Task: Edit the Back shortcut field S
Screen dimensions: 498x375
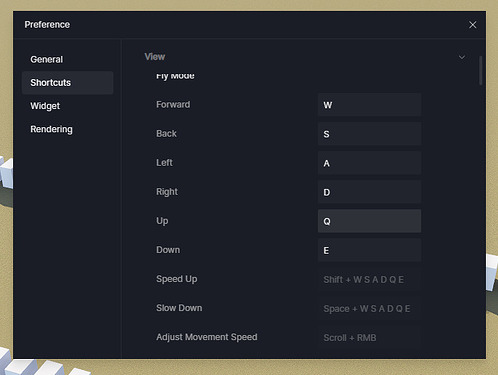Action: [369, 134]
